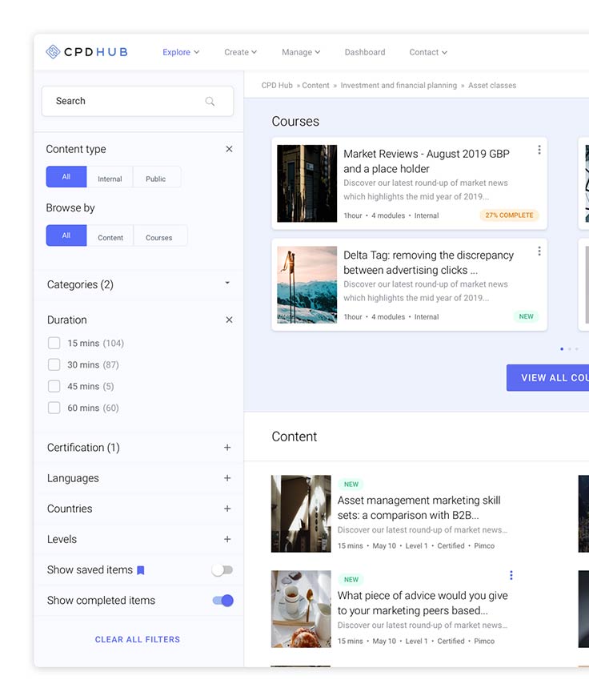
Task: Click coffee cup thumbnail of advice article
Action: tap(301, 609)
